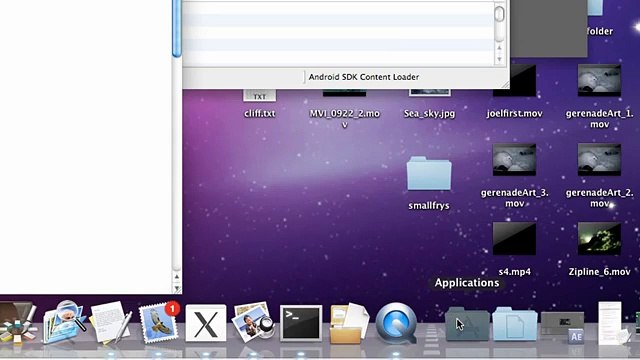Select the smallfrys folder on desktop
Screen dimensions: 640x360
tap(429, 173)
